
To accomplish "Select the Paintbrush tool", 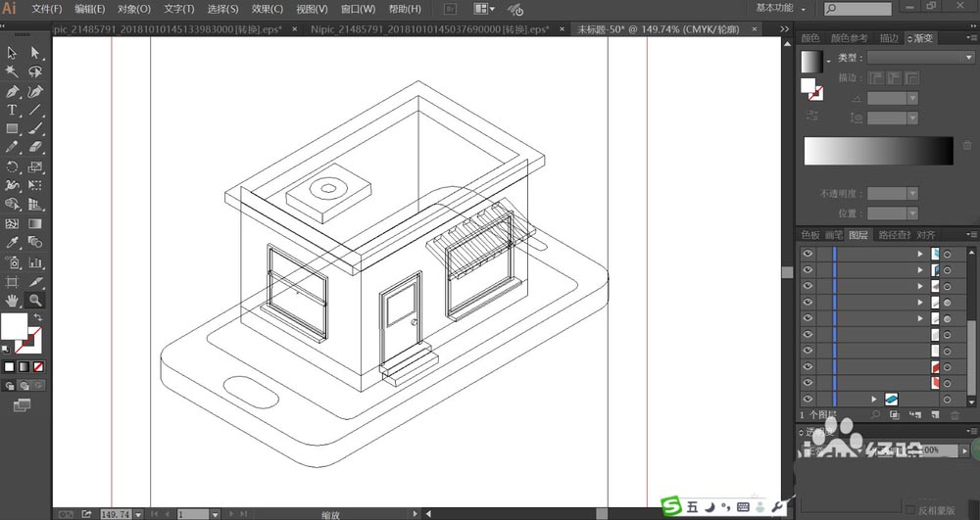I will coord(35,129).
